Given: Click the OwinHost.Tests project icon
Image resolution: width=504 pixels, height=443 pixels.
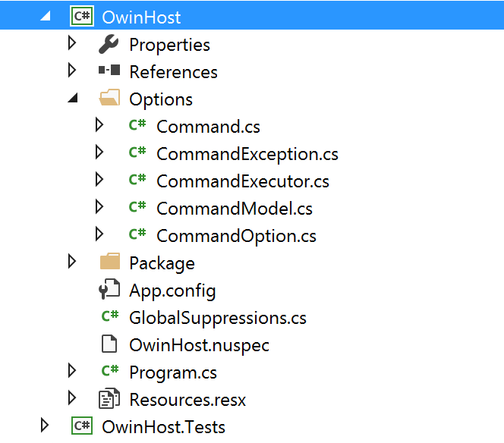Looking at the screenshot, I should [82, 426].
